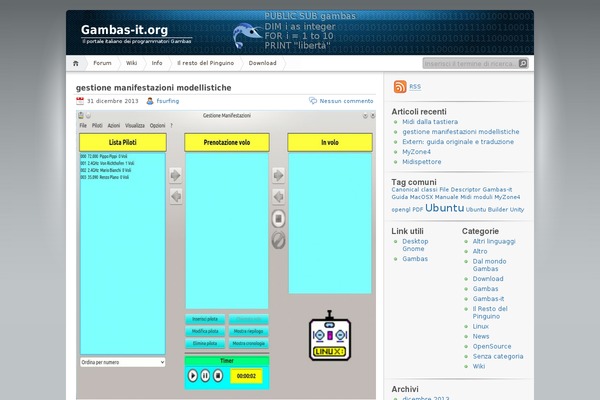Open the File menu in Gestione Manifestazioni
This screenshot has height=400, width=600.
coord(83,126)
